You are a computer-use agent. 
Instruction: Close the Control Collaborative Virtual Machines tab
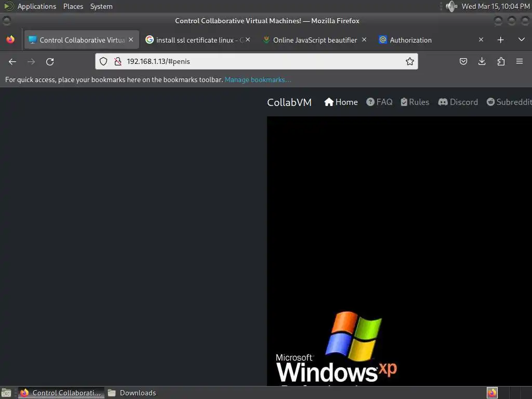pyautogui.click(x=131, y=39)
